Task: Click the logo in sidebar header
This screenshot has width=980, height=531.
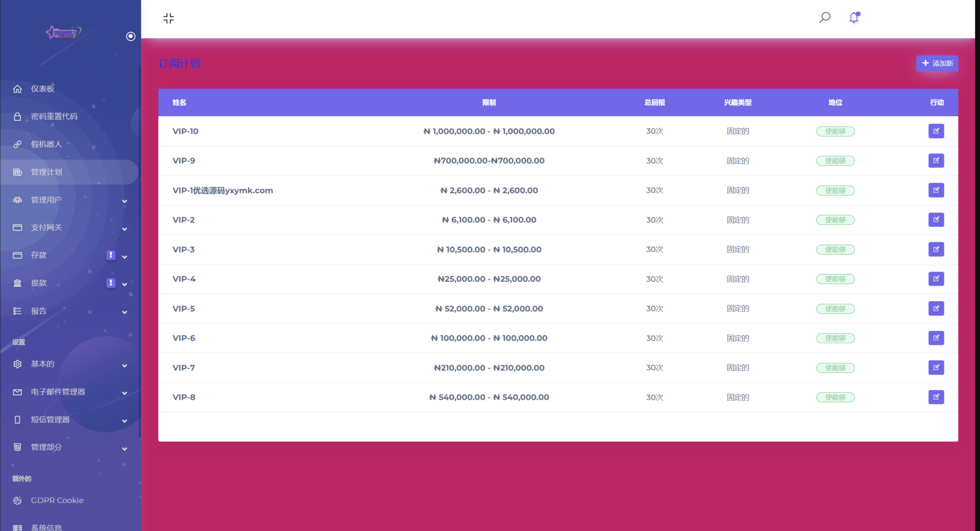Action: pyautogui.click(x=64, y=33)
